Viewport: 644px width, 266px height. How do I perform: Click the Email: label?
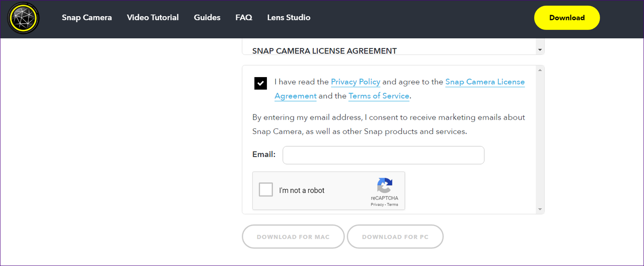click(264, 154)
